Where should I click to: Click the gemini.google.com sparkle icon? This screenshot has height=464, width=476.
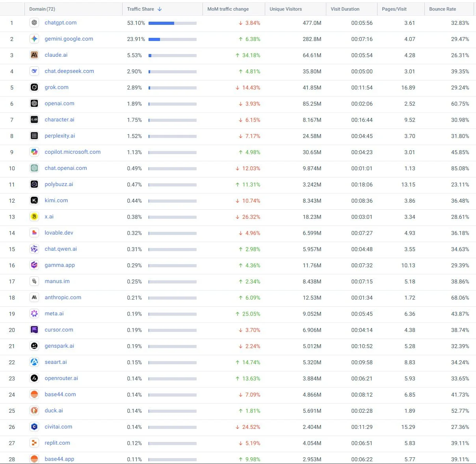pyautogui.click(x=34, y=39)
